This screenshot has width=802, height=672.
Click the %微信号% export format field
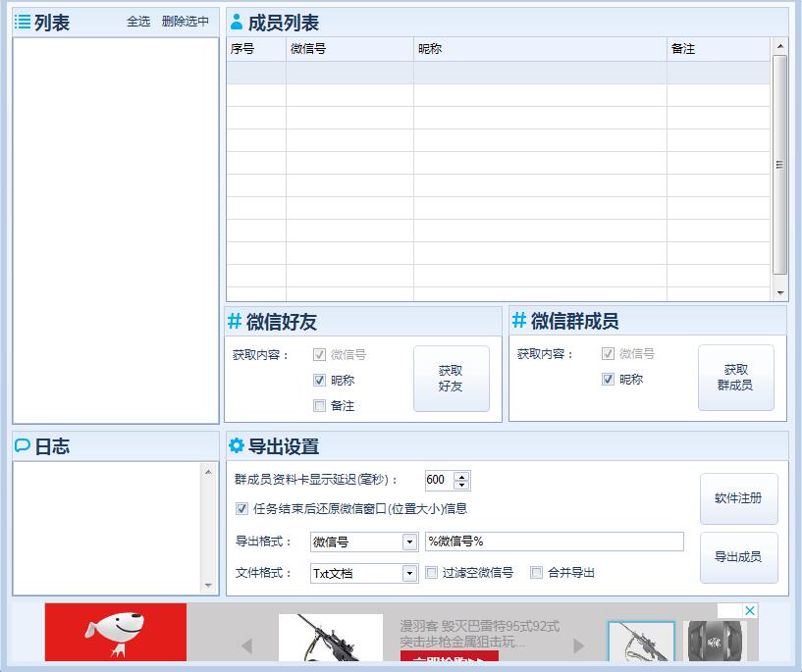pyautogui.click(x=554, y=542)
